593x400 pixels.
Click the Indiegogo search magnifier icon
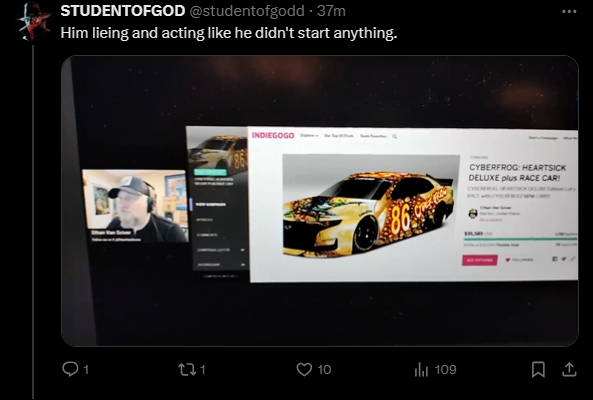click(394, 136)
